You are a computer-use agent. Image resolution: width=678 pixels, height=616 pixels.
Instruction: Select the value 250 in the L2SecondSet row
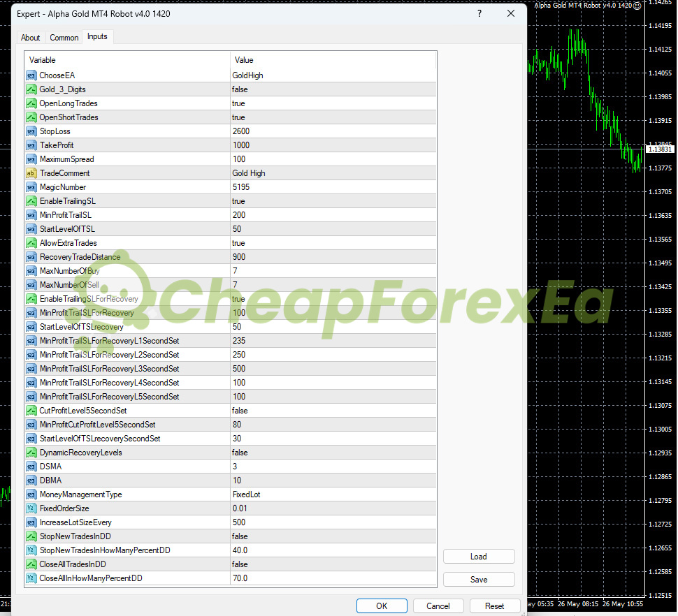[x=238, y=355]
